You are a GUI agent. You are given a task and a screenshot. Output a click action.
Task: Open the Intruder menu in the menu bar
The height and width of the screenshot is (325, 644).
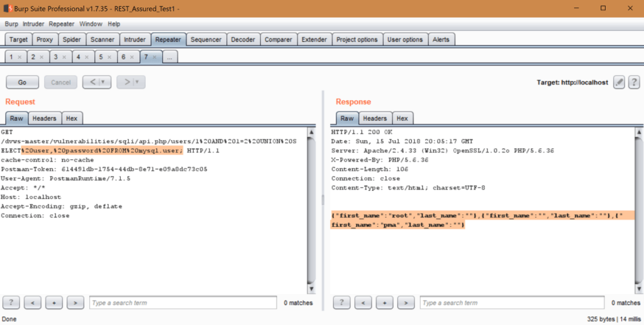(x=33, y=24)
